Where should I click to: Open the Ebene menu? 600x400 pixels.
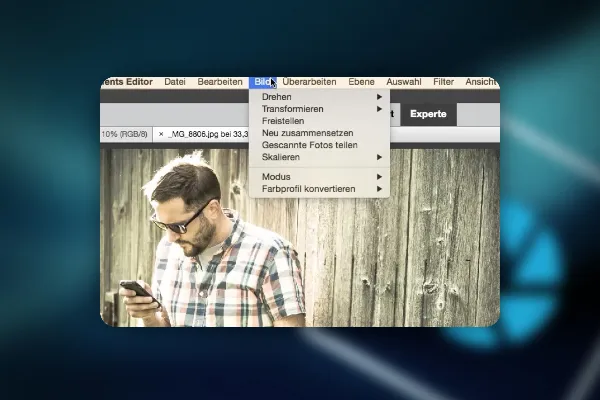[361, 82]
